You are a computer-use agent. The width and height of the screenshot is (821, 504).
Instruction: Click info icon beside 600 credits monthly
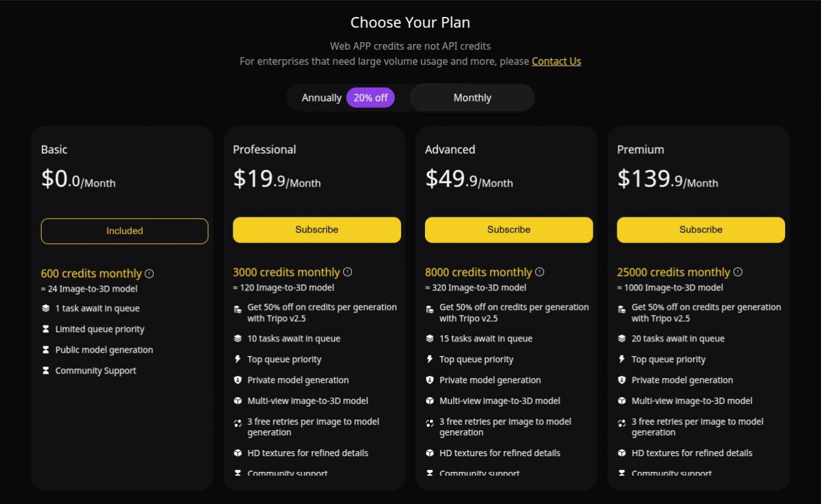[149, 273]
